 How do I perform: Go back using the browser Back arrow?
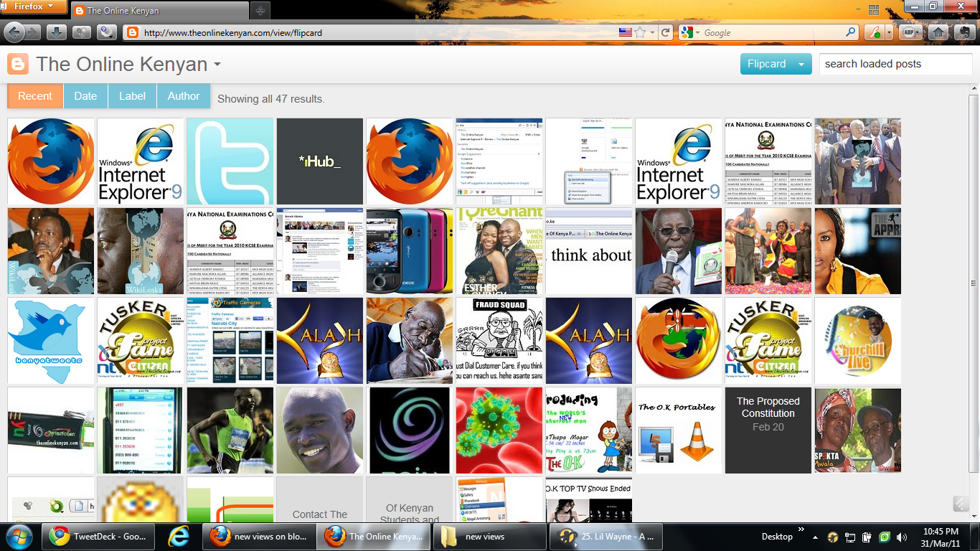click(14, 32)
